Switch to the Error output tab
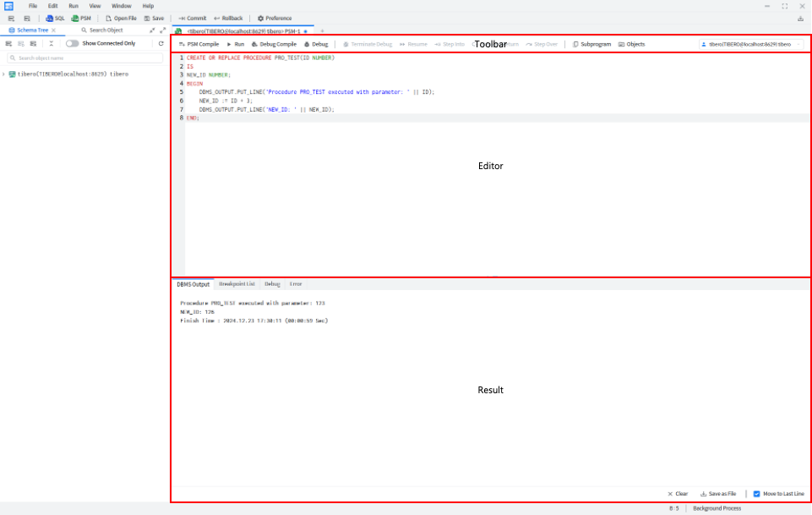 pyautogui.click(x=296, y=284)
